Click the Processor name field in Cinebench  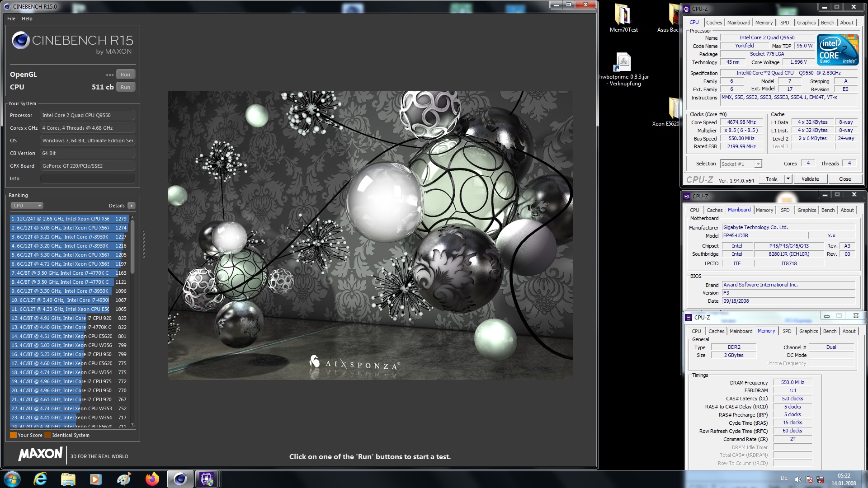(x=88, y=115)
